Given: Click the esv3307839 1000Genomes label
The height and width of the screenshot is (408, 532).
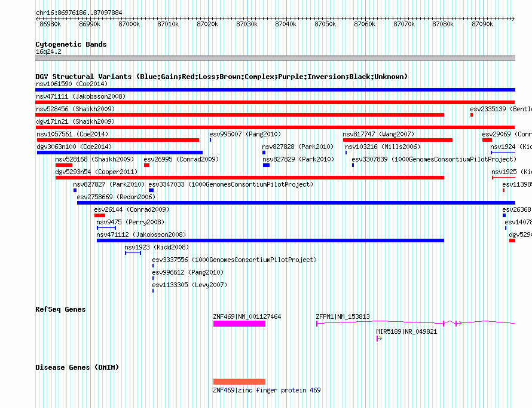Looking at the screenshot, I should tap(435, 159).
